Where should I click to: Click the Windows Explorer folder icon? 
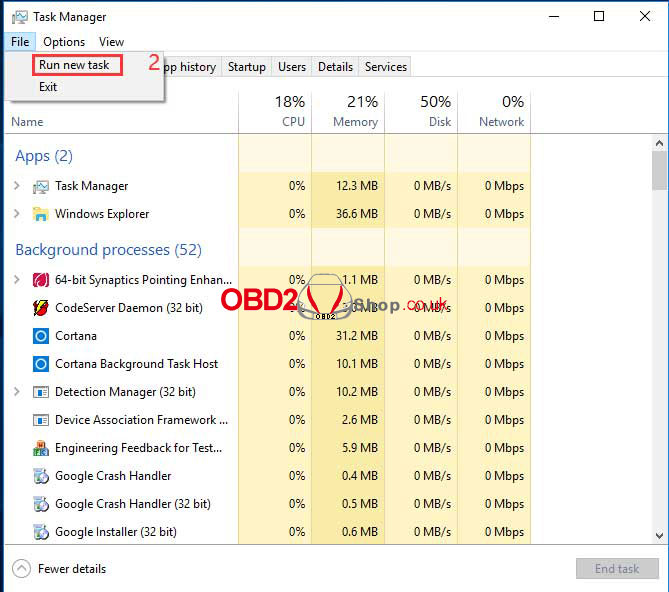[x=41, y=214]
